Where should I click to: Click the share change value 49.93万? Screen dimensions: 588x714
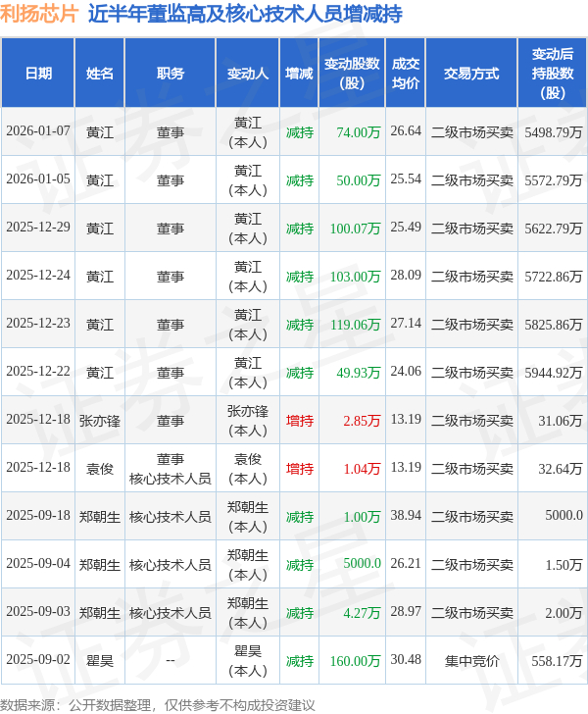[359, 373]
